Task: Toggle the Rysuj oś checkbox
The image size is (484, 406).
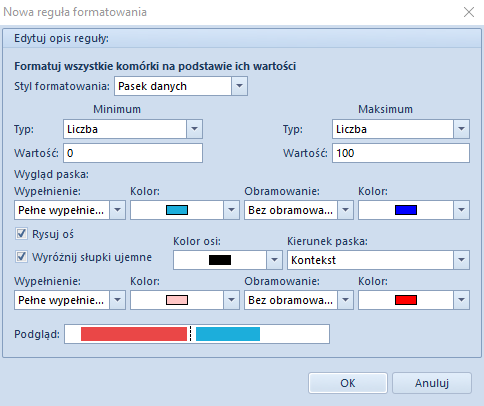Action: 21,234
